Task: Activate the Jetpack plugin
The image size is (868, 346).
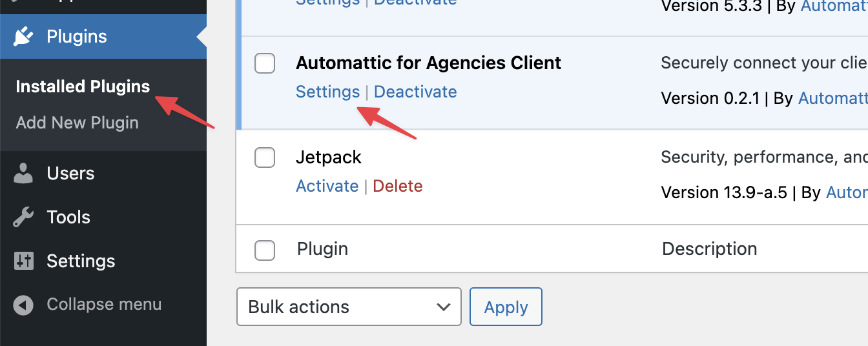Action: (327, 186)
